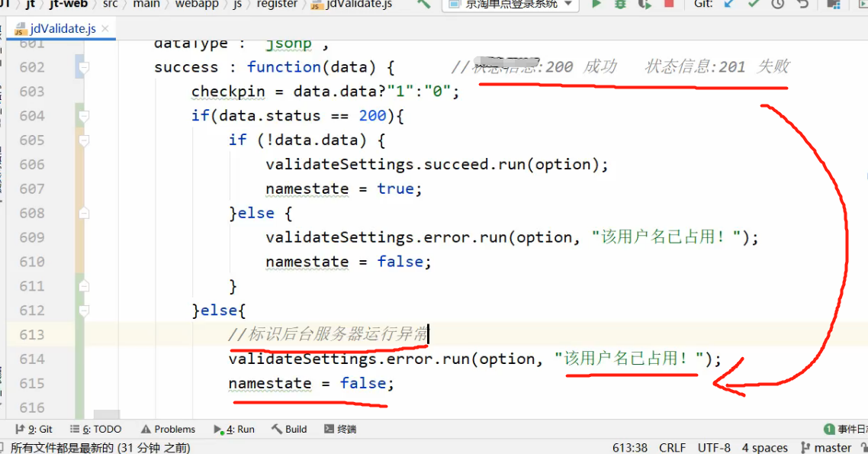
Task: Click the string on line 609 error call
Action: pyautogui.click(x=667, y=237)
